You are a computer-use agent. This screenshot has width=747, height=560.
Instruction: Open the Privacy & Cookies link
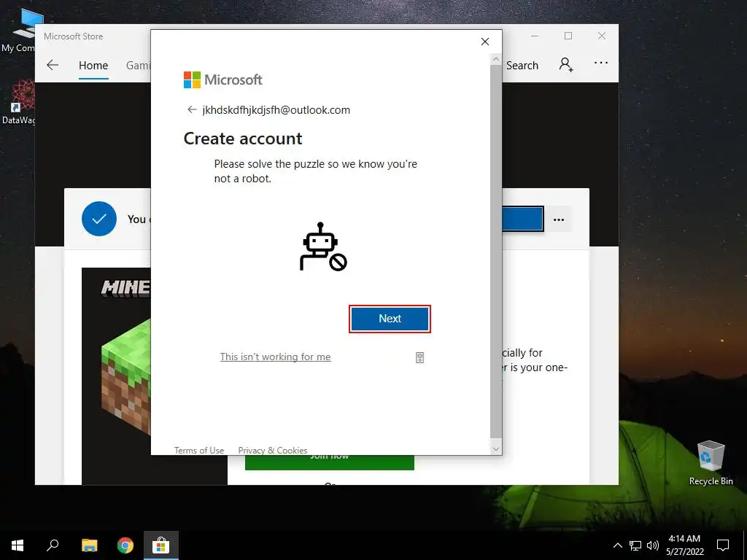click(273, 450)
